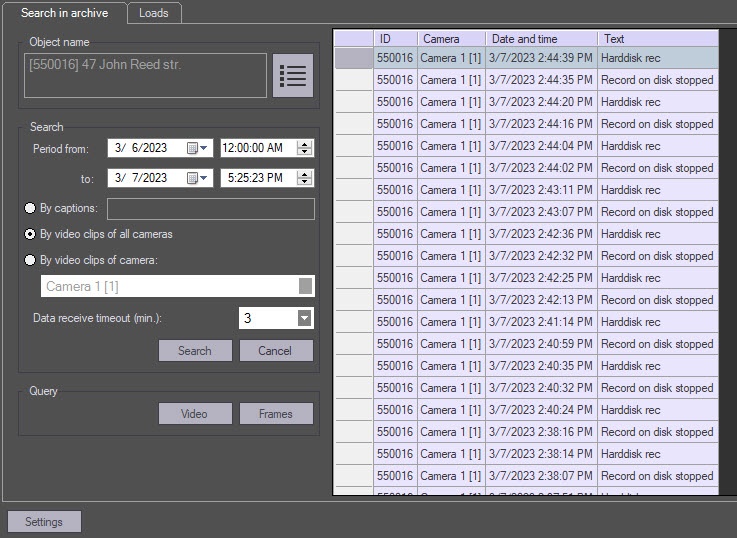Screen dimensions: 737x538
Task: Select the 3/7/2023 2:44:35 PM cell
Action: pyautogui.click(x=541, y=80)
